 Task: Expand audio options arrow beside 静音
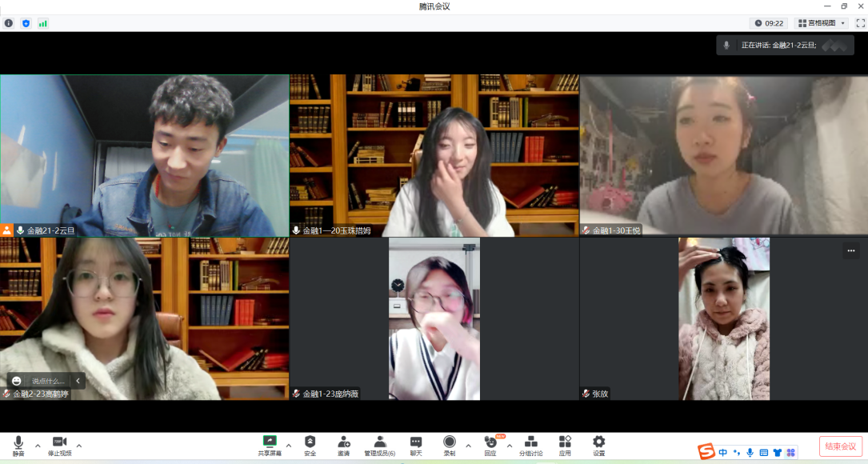pos(38,446)
